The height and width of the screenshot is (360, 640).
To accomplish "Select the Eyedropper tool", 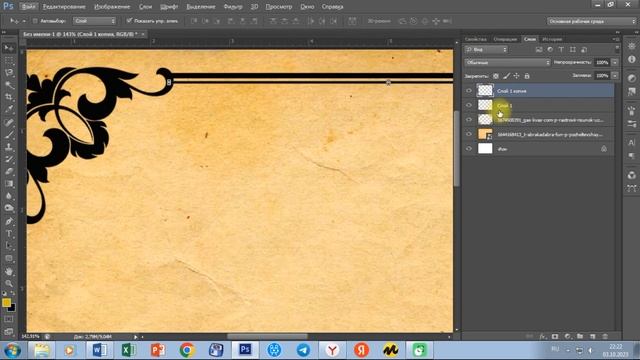I will pyautogui.click(x=9, y=110).
